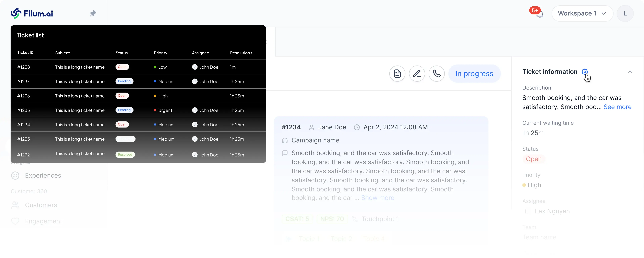Click the Filum.ai logo

coord(32,13)
